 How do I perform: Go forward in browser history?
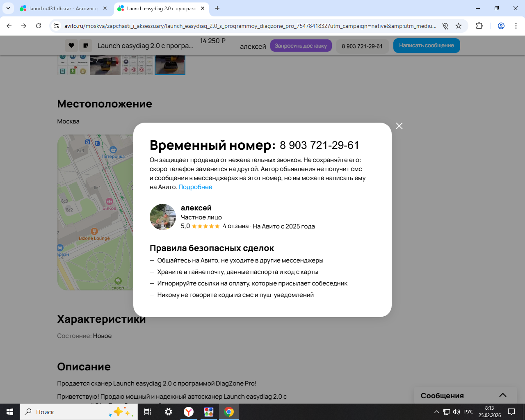click(24, 26)
